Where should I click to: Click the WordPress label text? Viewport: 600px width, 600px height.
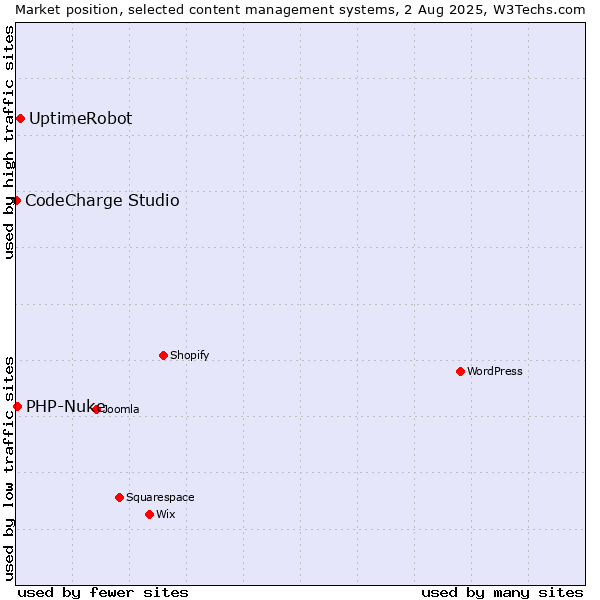pos(495,371)
